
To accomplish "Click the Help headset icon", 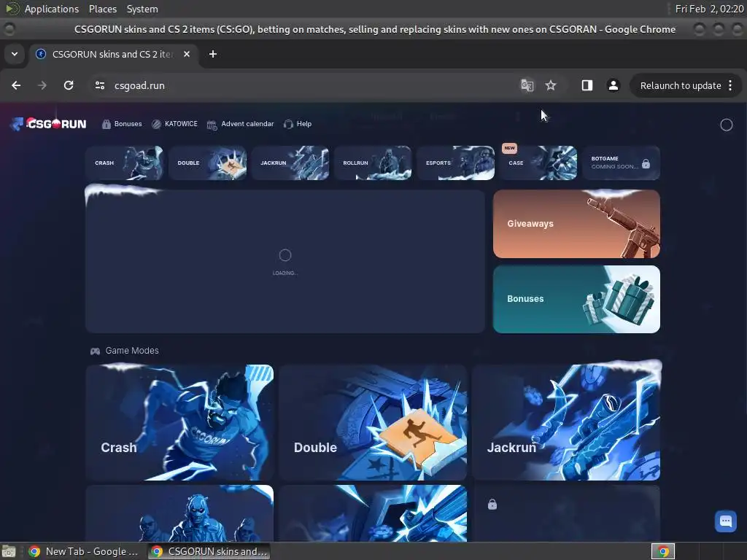I will point(287,124).
